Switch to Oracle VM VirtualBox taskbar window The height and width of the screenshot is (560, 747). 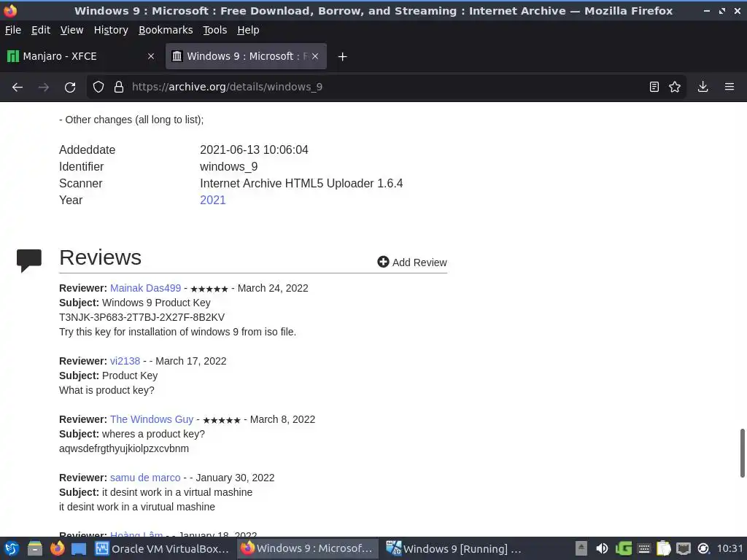click(162, 548)
